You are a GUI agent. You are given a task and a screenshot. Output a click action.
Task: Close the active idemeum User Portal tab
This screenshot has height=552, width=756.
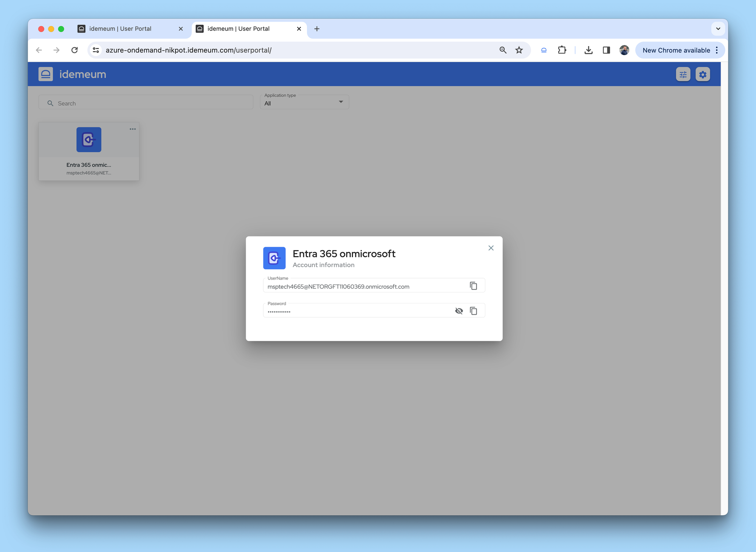(x=299, y=29)
